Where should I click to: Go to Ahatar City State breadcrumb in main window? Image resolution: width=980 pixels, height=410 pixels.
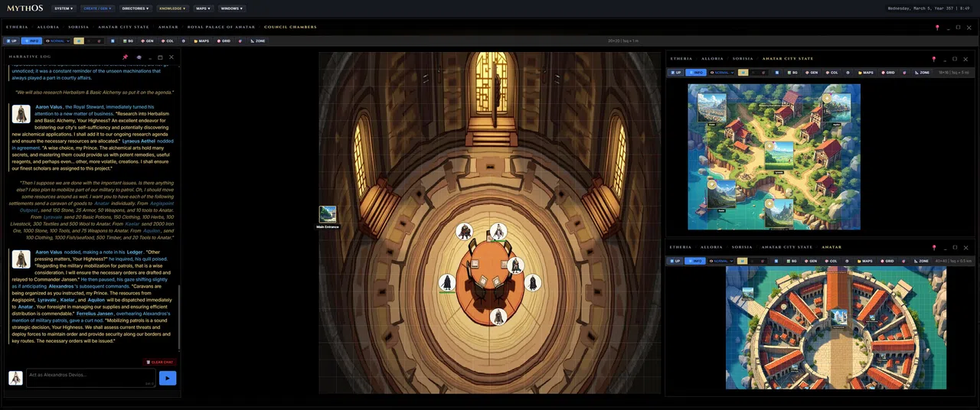(x=123, y=27)
